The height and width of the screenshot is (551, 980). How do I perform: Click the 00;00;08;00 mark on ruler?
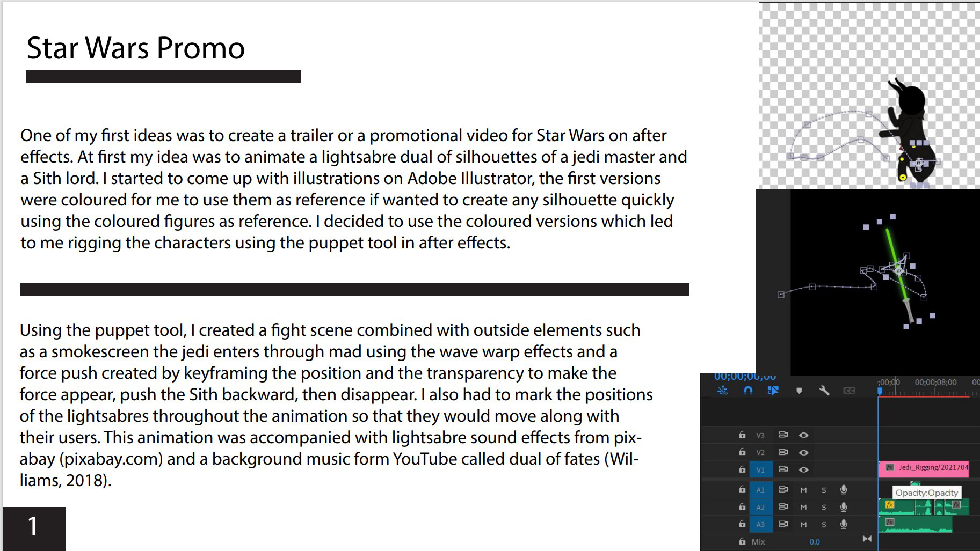[935, 382]
